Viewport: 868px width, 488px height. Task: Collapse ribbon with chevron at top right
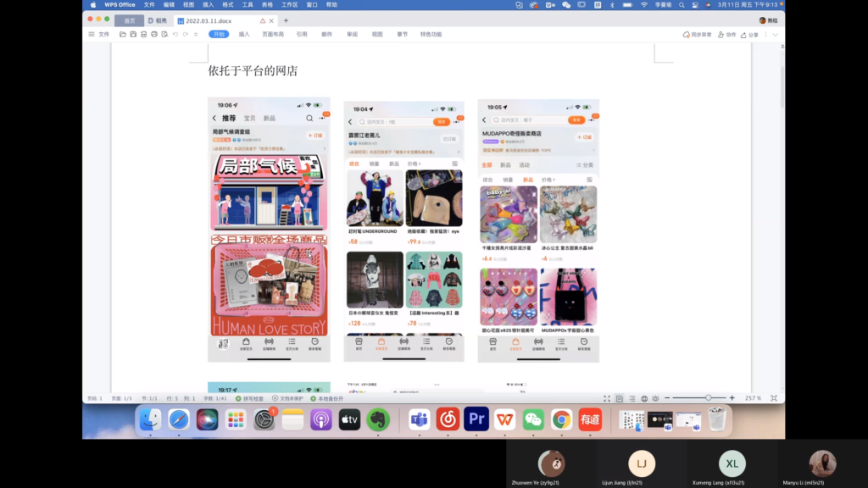click(x=776, y=34)
